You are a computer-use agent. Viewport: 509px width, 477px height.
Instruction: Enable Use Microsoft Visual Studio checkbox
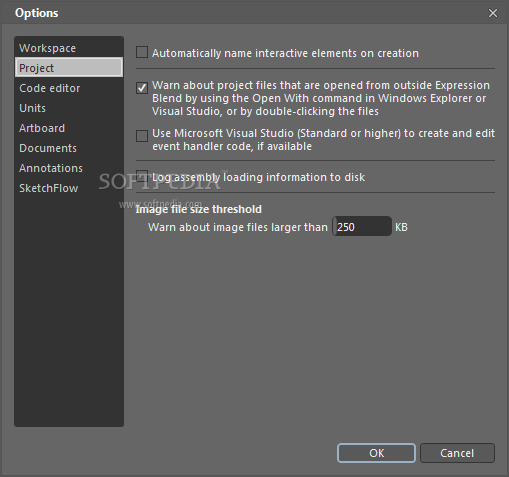142,136
